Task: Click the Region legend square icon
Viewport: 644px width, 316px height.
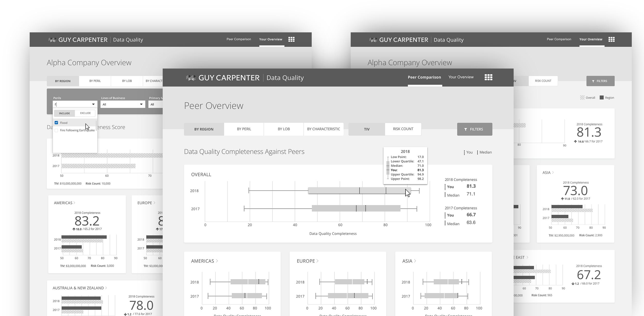Action: tap(601, 98)
